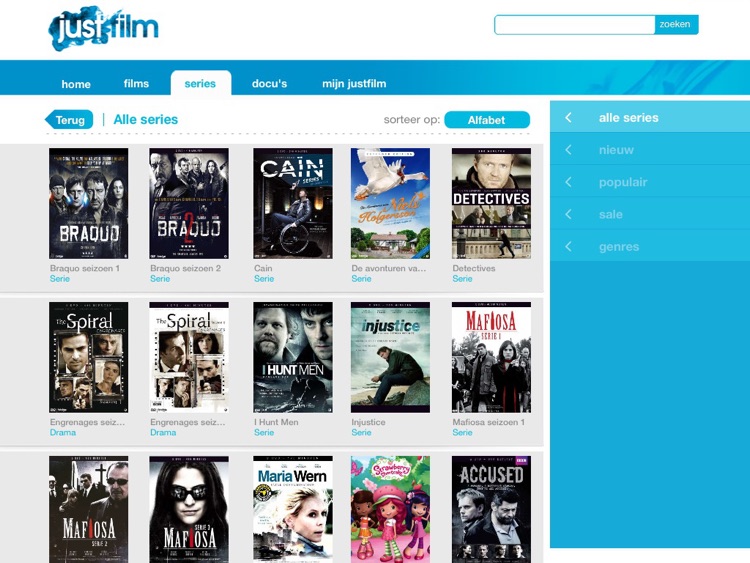Image resolution: width=750 pixels, height=563 pixels.
Task: Switch to the films tab
Action: (136, 84)
